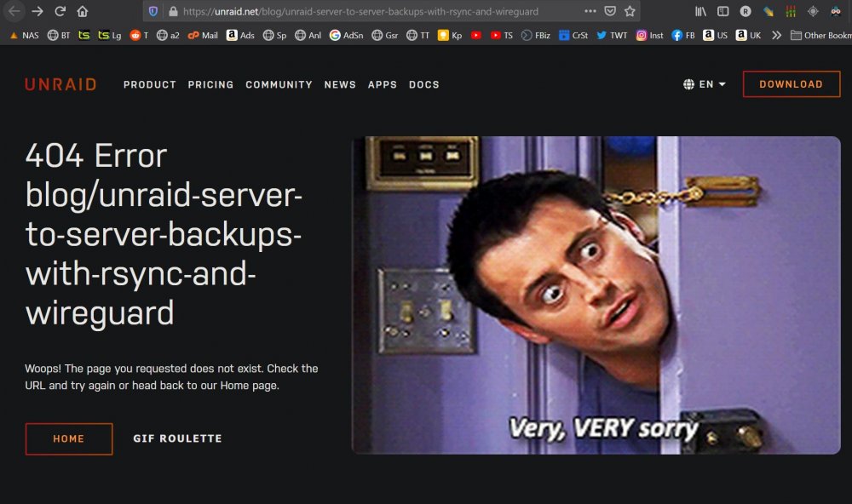Go forward to the next page
The width and height of the screenshot is (852, 504).
coord(37,11)
